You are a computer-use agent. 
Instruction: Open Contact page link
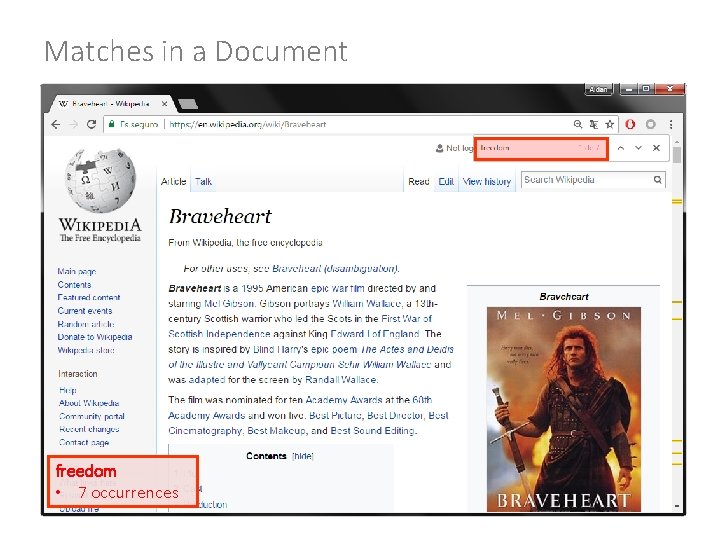tap(84, 443)
